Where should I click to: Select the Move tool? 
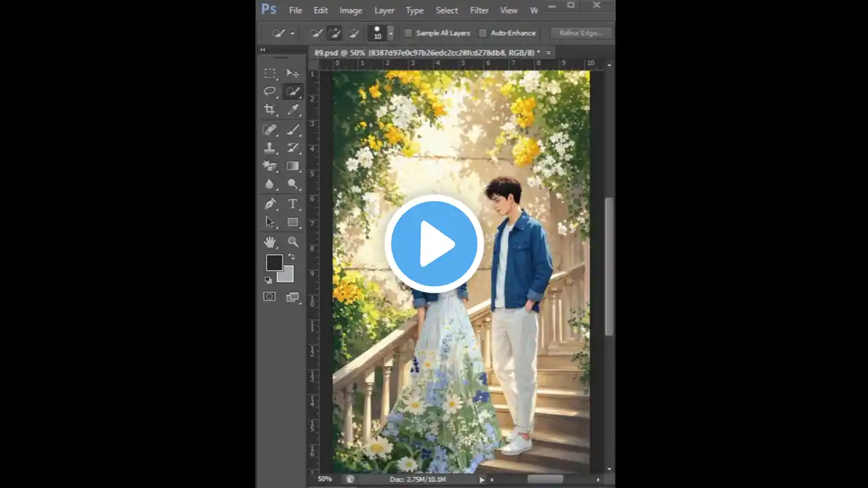click(293, 73)
